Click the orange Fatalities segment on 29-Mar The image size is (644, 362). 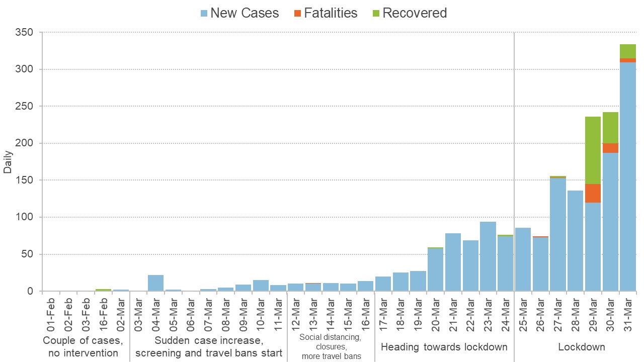point(593,193)
